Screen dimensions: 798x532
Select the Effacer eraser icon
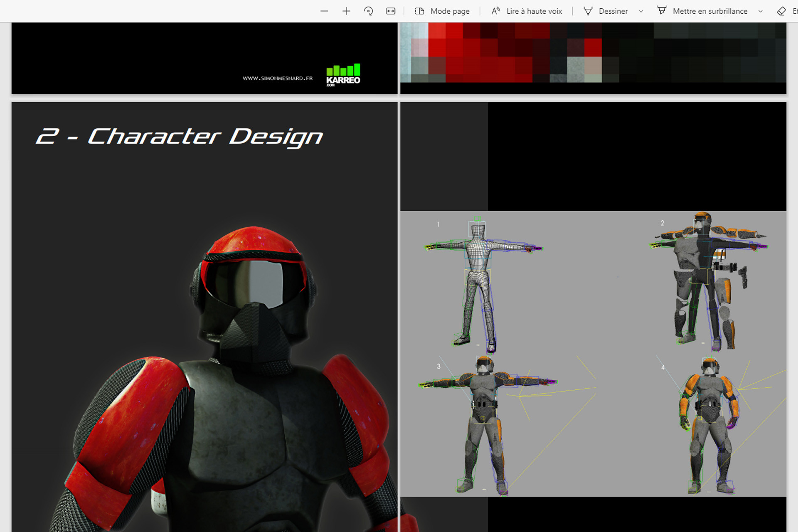click(781, 11)
